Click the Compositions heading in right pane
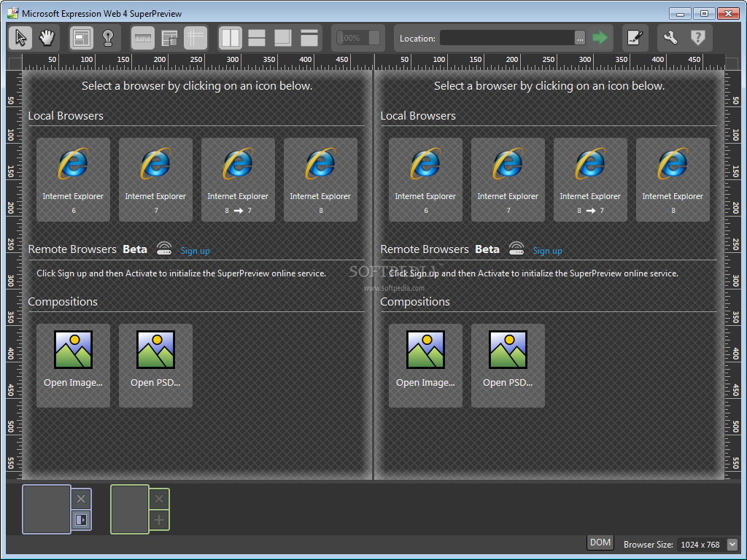Screen dimensions: 747x560 click(415, 301)
